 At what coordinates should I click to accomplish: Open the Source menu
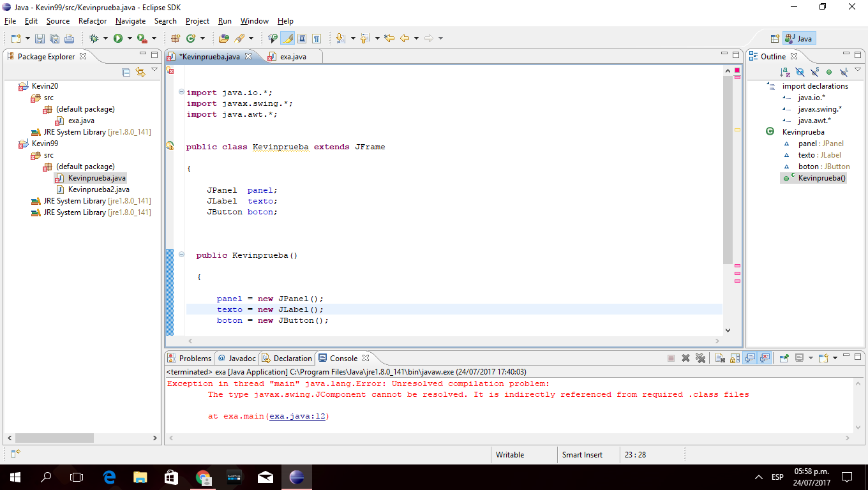pyautogui.click(x=58, y=21)
